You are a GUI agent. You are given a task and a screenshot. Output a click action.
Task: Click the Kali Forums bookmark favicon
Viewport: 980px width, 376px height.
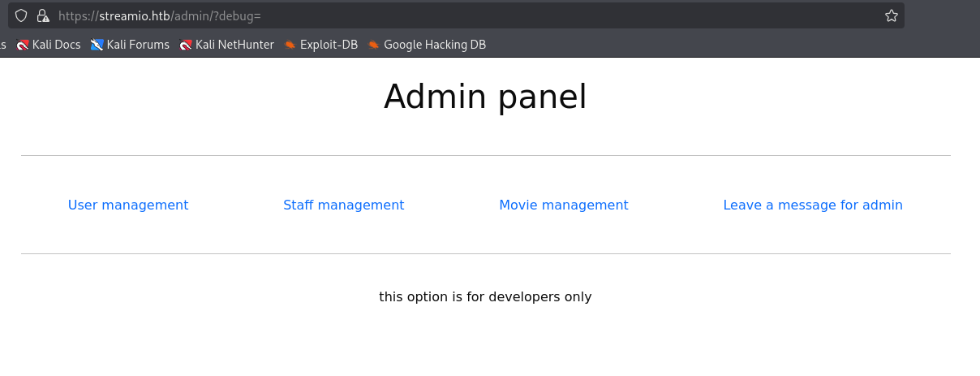coord(97,45)
